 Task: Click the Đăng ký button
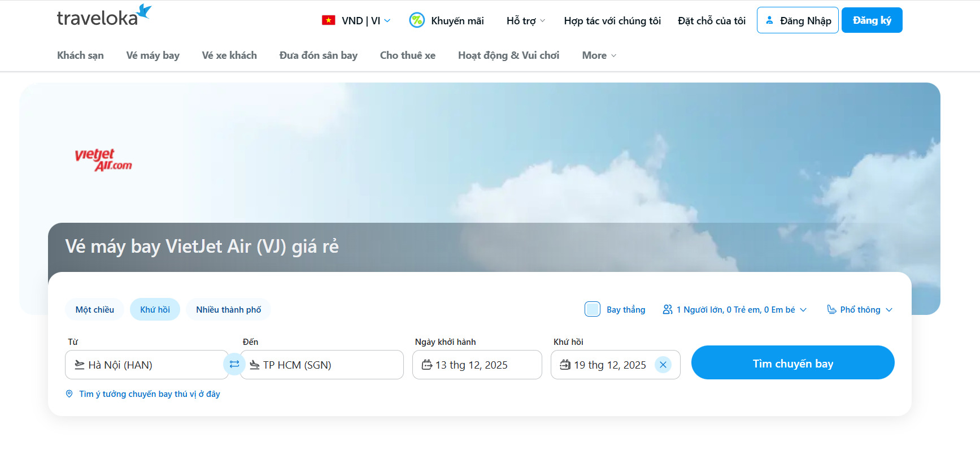[872, 20]
